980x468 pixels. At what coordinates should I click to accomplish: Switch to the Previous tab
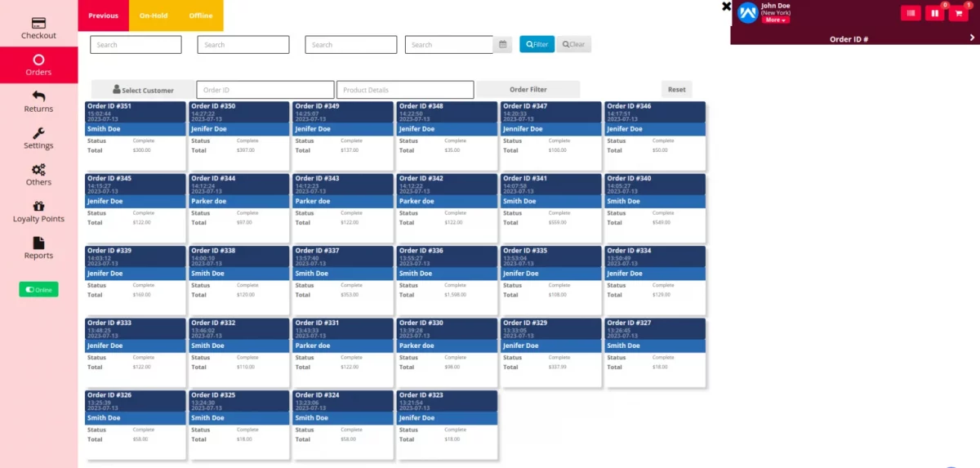coord(104,16)
